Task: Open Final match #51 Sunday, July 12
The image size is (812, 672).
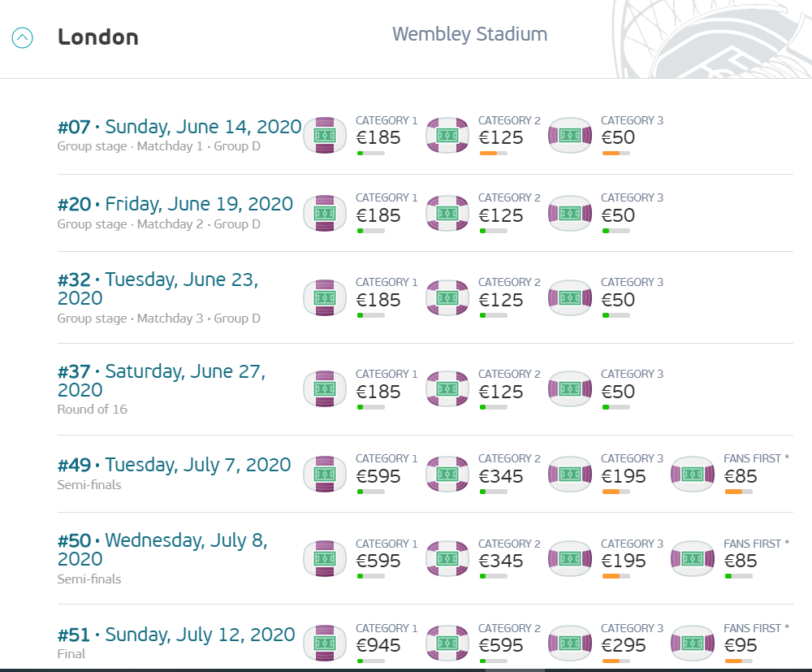Action: point(176,635)
